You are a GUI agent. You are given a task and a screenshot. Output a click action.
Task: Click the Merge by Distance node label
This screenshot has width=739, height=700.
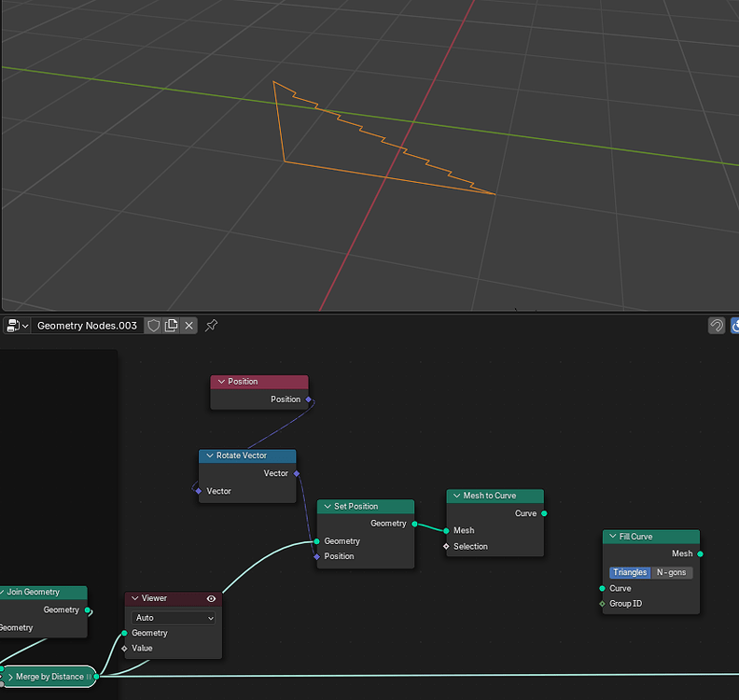click(50, 677)
